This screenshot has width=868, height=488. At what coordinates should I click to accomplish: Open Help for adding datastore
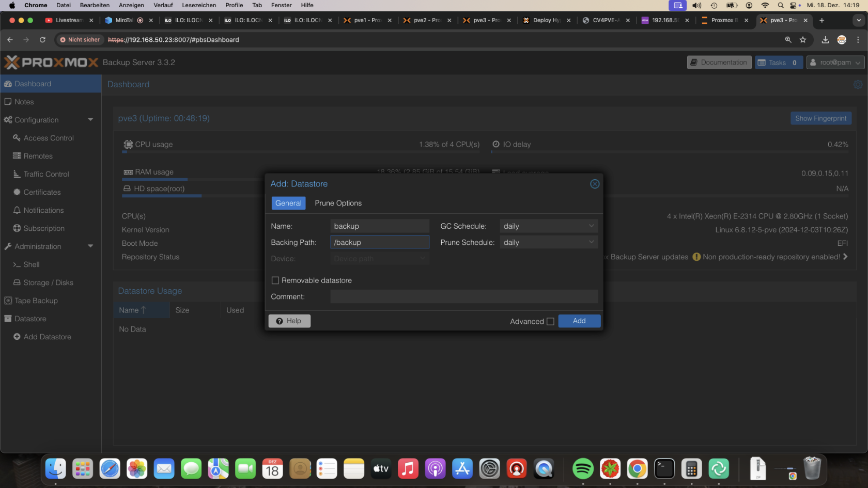pos(289,321)
